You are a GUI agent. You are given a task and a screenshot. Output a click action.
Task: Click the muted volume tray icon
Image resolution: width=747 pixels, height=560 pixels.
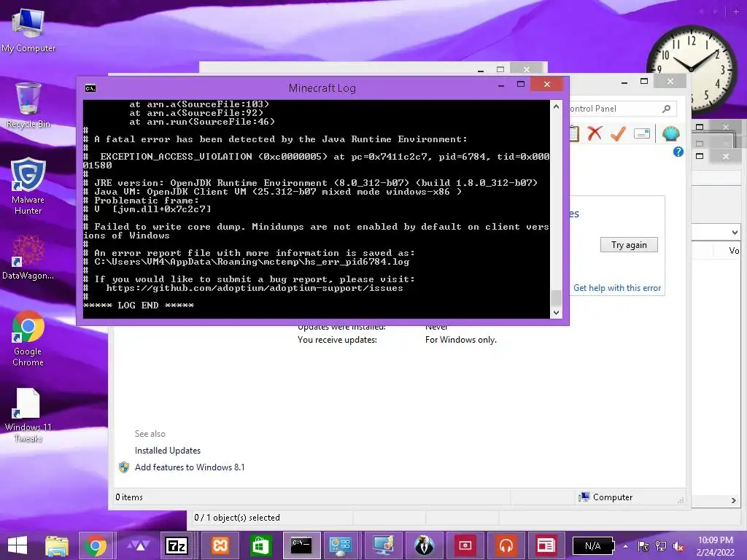click(678, 546)
